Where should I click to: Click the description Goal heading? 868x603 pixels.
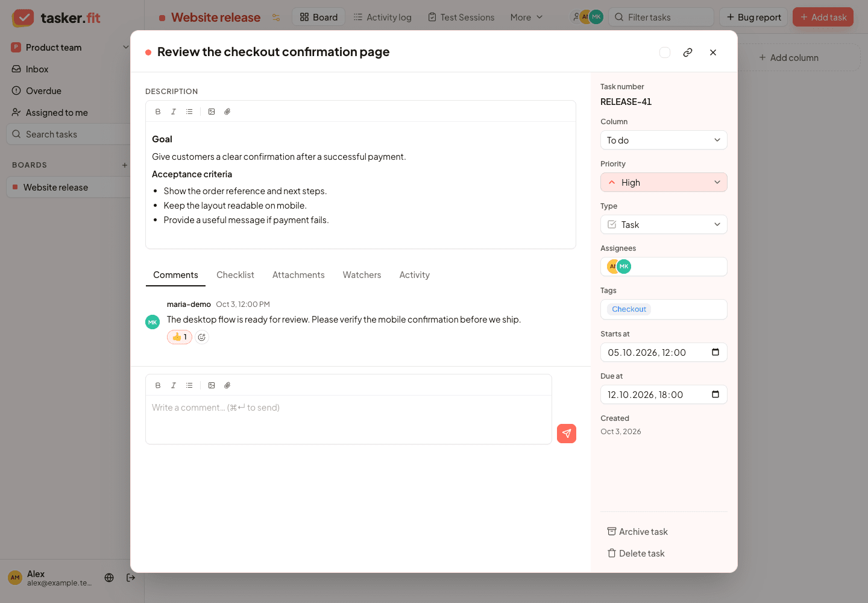[x=162, y=139]
